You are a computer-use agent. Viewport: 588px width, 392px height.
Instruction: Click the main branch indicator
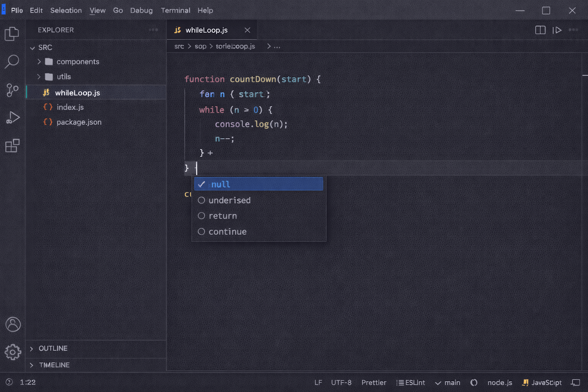[448, 382]
